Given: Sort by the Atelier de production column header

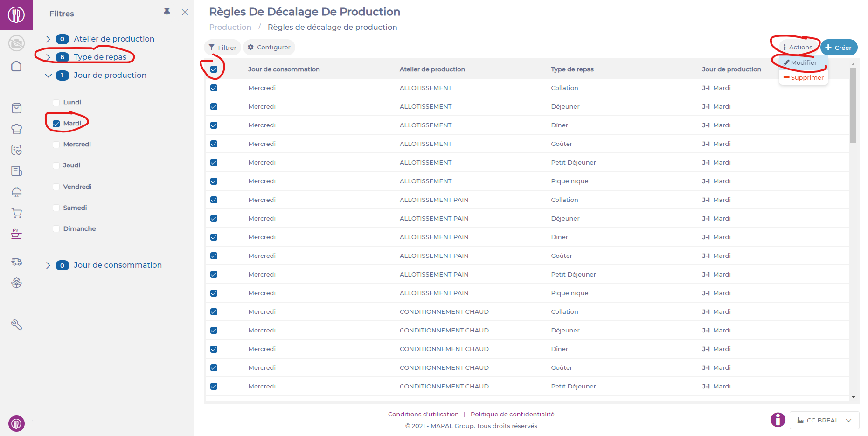Looking at the screenshot, I should [x=432, y=69].
